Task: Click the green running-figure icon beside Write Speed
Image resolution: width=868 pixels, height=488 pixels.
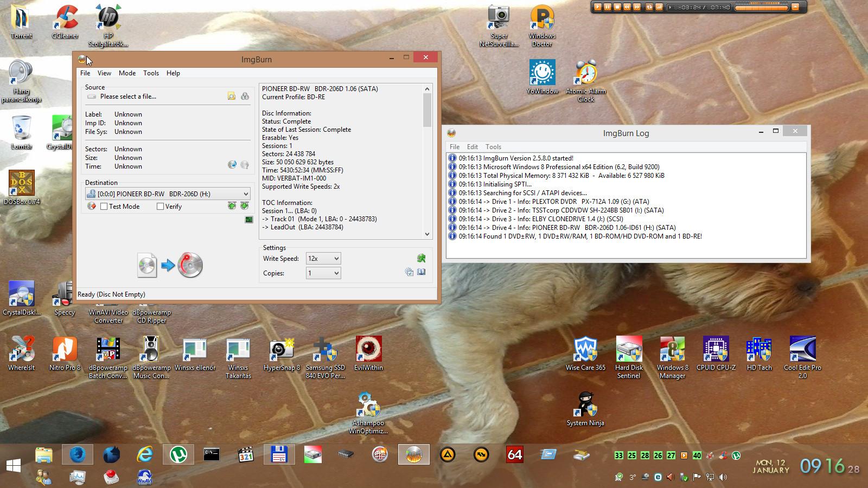Action: (x=421, y=258)
